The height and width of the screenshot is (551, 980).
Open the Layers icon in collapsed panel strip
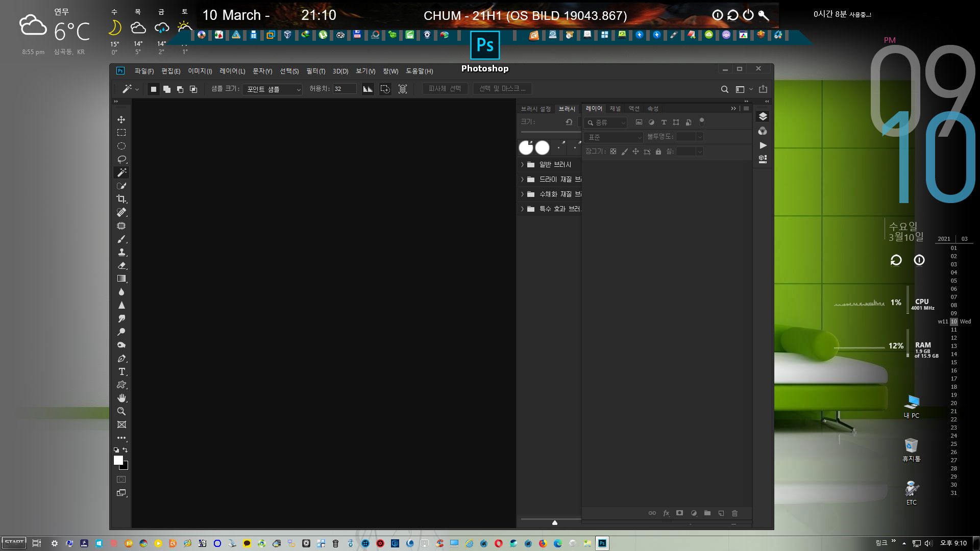click(x=763, y=116)
